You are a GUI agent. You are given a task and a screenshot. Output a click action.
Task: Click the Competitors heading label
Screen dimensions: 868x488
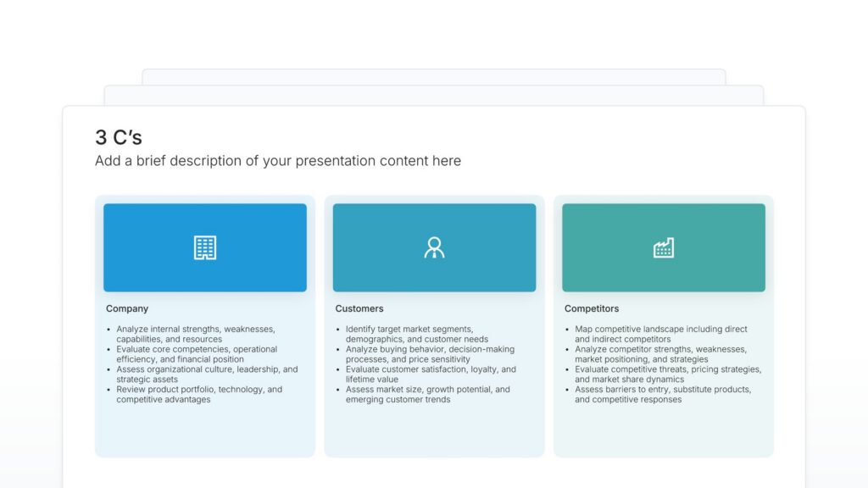(x=592, y=308)
